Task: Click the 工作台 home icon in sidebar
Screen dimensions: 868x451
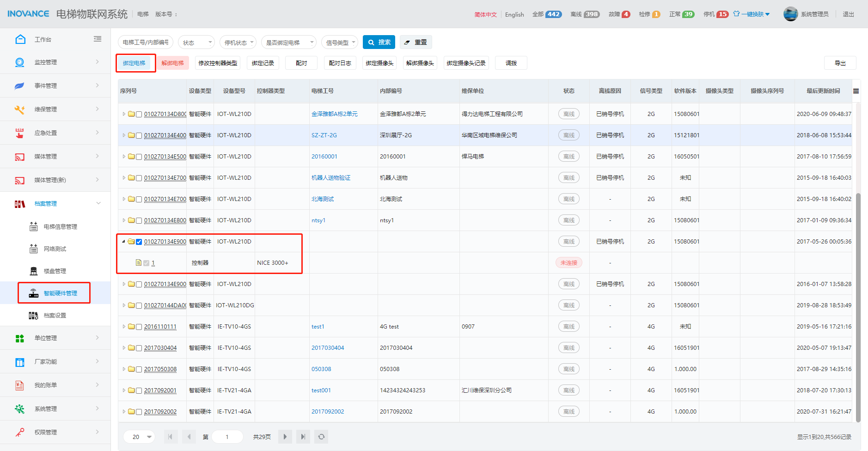Action: (20, 39)
